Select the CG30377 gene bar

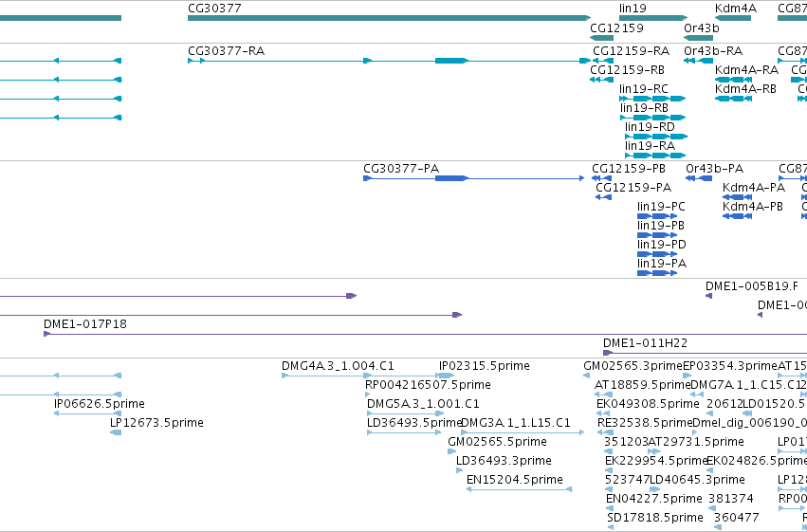pos(389,18)
